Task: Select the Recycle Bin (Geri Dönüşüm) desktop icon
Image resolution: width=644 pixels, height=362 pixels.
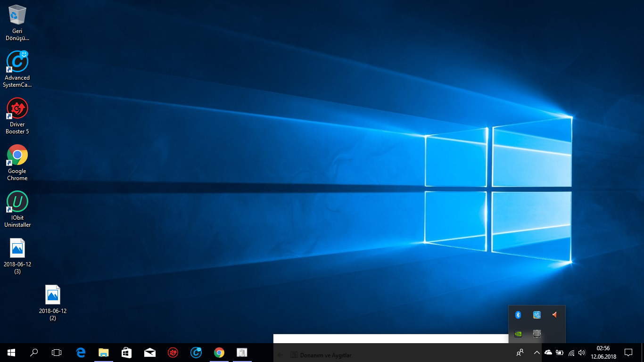Action: point(17,23)
